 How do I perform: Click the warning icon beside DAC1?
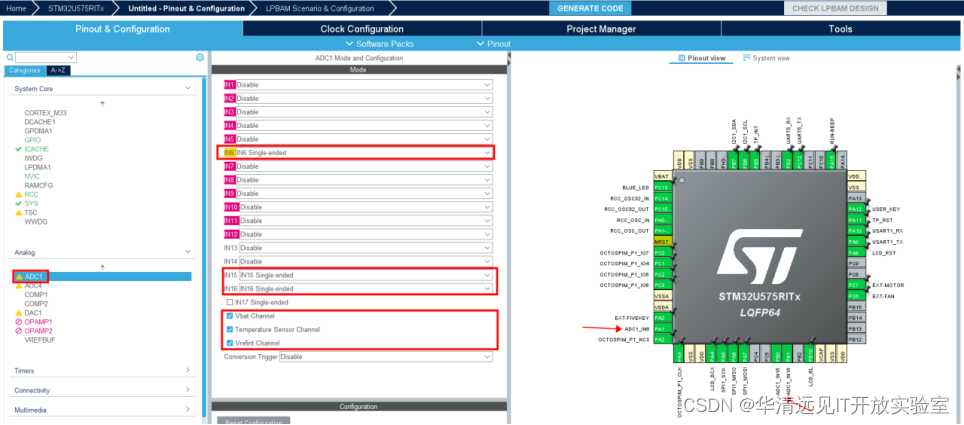pyautogui.click(x=19, y=313)
